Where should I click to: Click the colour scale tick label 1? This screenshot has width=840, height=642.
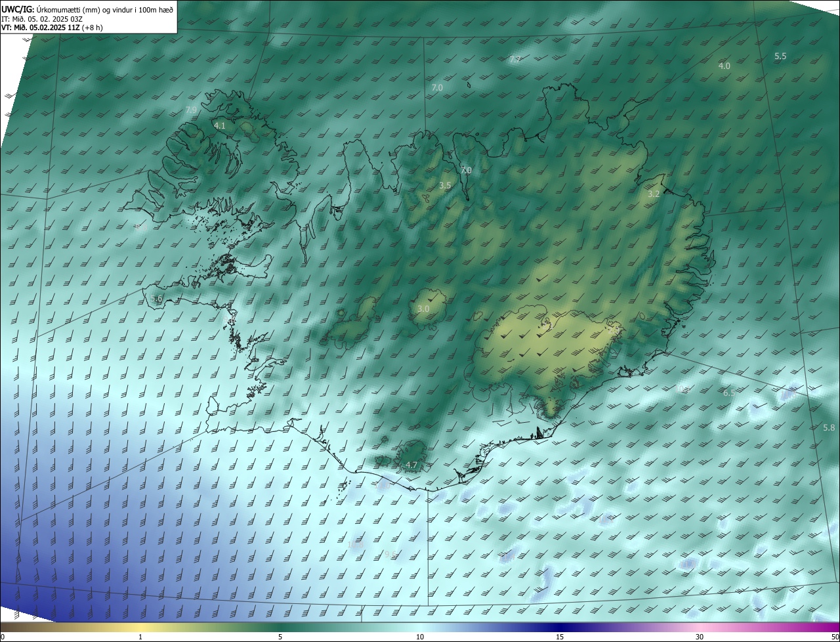click(x=140, y=637)
